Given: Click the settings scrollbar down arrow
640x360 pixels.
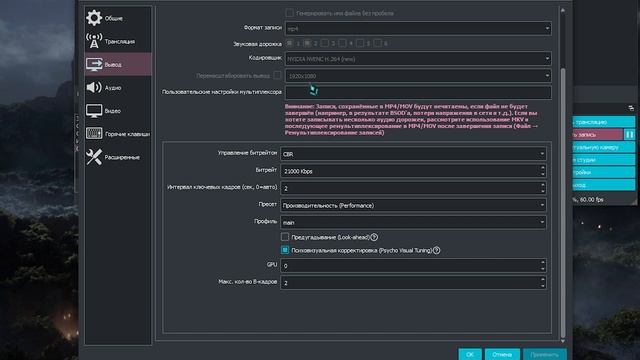Looking at the screenshot, I should point(563,340).
